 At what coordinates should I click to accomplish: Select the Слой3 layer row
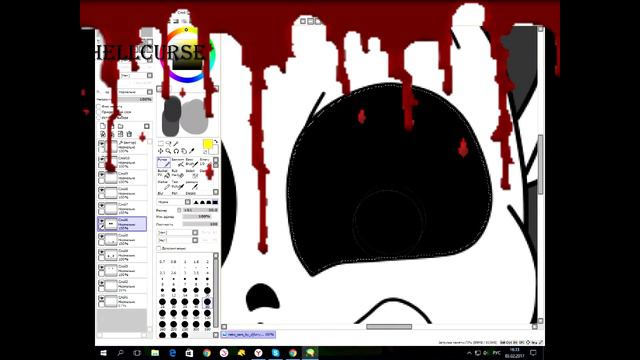(122, 270)
